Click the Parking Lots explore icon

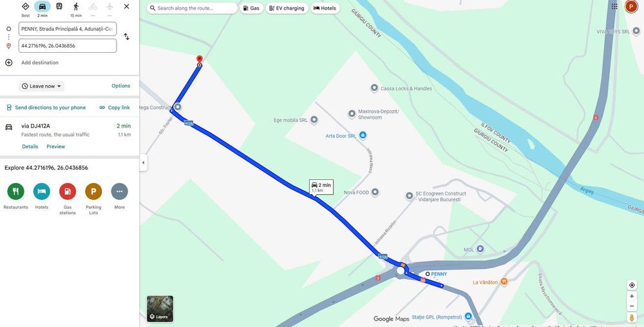coord(93,192)
